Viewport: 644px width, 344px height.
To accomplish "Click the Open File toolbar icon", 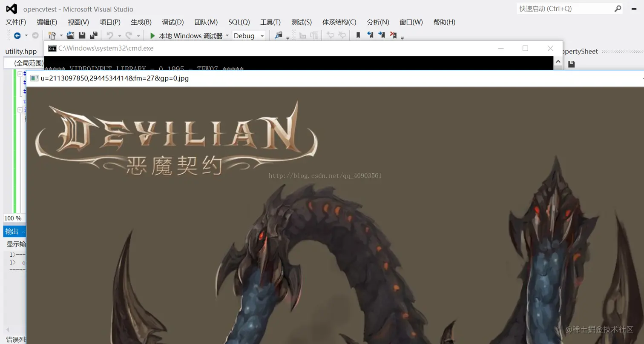I will pos(70,36).
